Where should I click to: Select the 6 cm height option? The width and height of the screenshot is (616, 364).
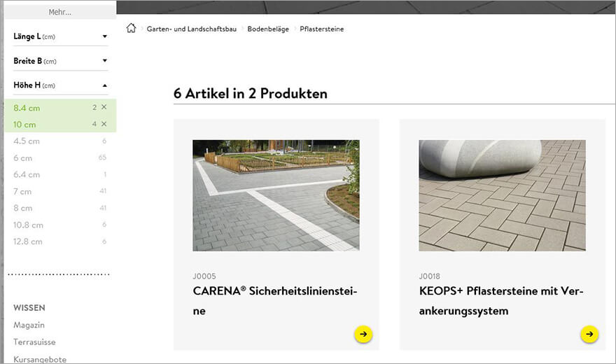pyautogui.click(x=60, y=158)
